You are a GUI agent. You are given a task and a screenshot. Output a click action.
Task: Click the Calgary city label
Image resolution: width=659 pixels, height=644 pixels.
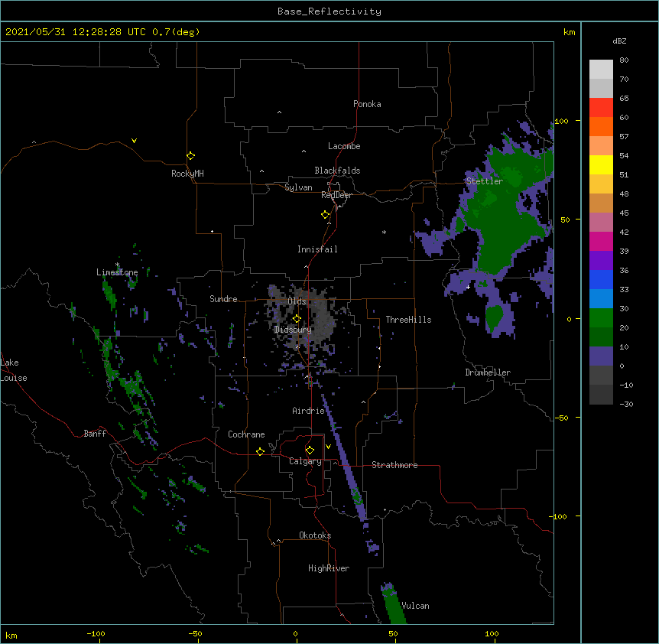coord(305,461)
